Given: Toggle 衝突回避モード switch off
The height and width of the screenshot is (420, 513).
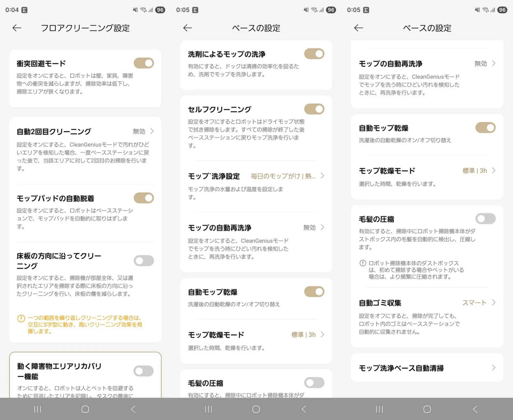Looking at the screenshot, I should coord(144,63).
